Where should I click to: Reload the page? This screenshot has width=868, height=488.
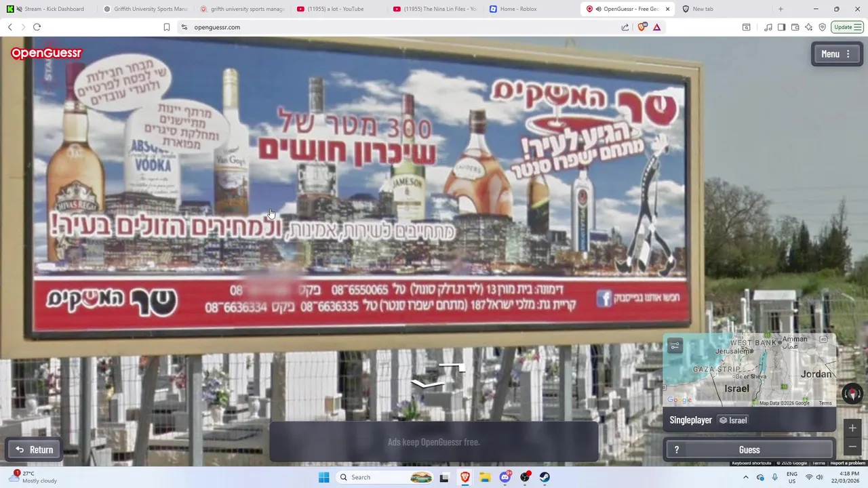pyautogui.click(x=37, y=27)
